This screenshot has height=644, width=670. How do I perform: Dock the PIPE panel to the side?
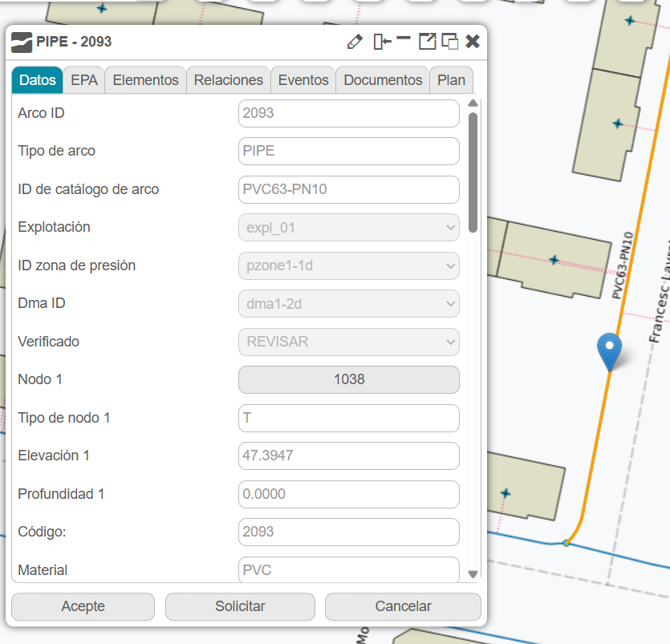point(382,42)
